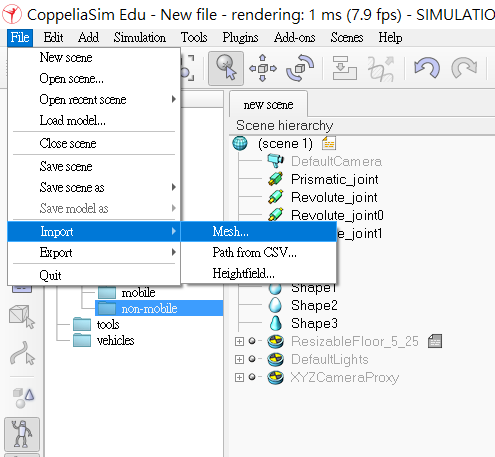Viewport: 495px width, 457px height.
Task: Open the vehicles folder in model browser
Action: point(115,340)
